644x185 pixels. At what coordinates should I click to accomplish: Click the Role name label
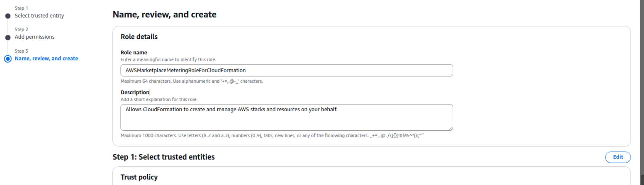pyautogui.click(x=134, y=53)
